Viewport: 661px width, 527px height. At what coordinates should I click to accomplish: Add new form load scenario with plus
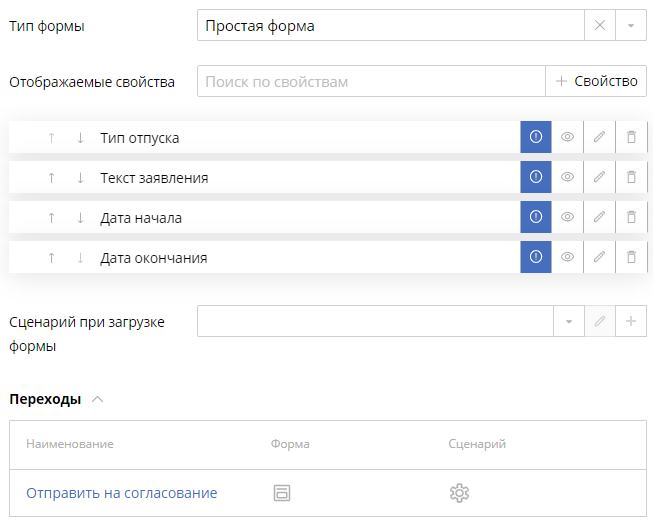631,321
